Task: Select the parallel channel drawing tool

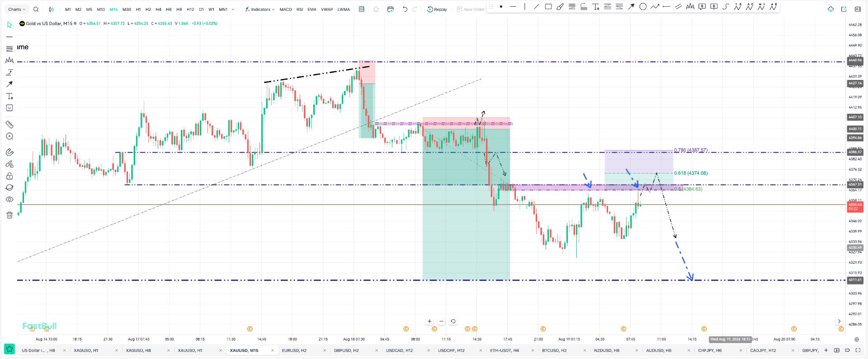Action: [678, 7]
